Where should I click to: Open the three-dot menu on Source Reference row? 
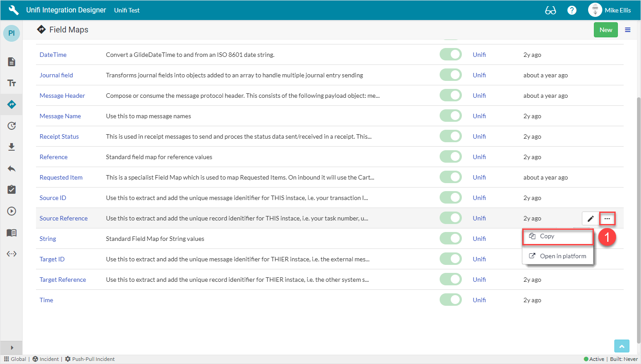click(x=607, y=218)
